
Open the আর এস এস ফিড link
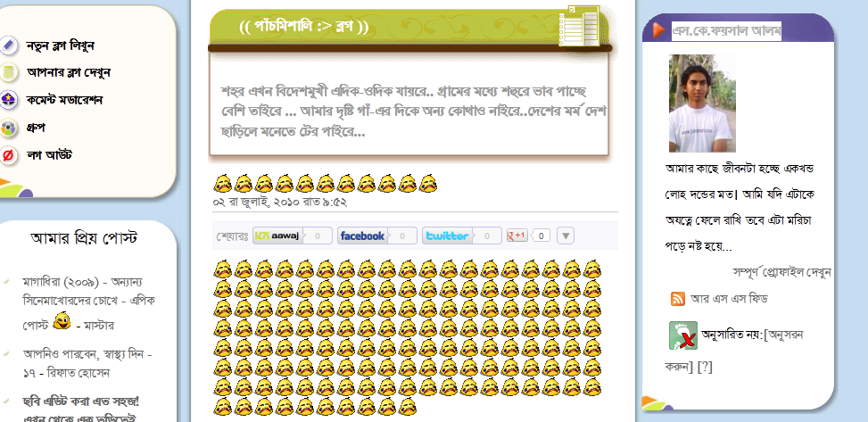click(729, 299)
